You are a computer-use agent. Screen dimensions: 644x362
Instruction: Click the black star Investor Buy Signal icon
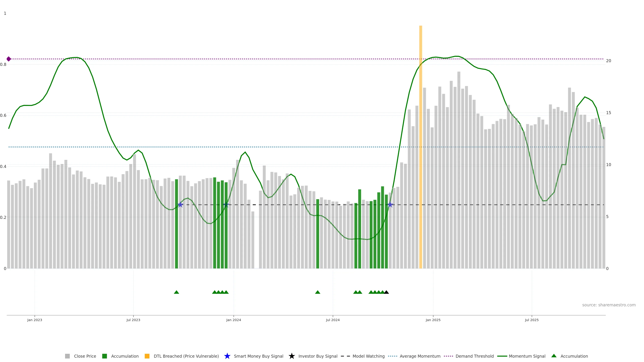pyautogui.click(x=291, y=356)
